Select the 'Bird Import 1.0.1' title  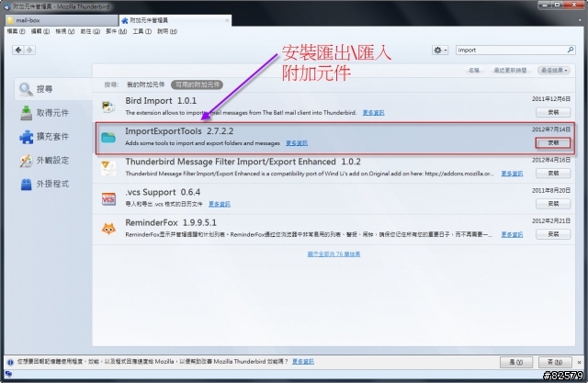[x=161, y=101]
